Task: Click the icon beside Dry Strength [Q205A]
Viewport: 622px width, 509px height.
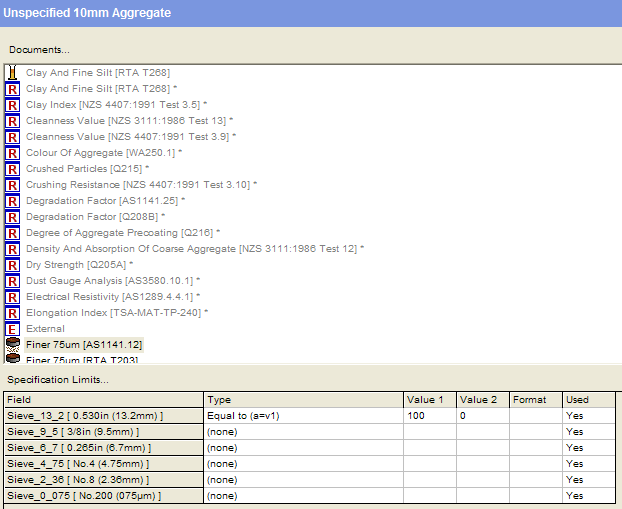Action: pos(13,265)
